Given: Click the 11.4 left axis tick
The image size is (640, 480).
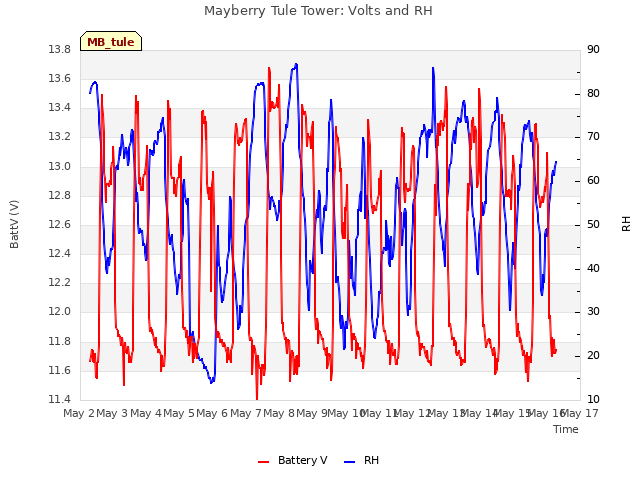Looking at the screenshot, I should click(59, 399).
